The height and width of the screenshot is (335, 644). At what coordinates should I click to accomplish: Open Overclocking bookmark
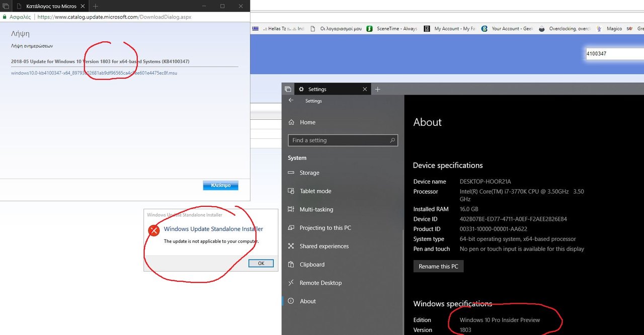(x=565, y=29)
